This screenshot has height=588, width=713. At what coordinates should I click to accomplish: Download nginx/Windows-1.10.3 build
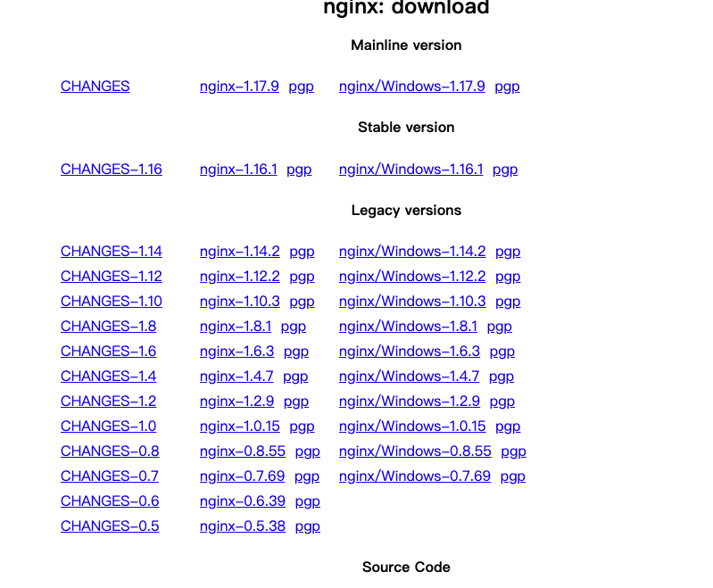(x=412, y=301)
